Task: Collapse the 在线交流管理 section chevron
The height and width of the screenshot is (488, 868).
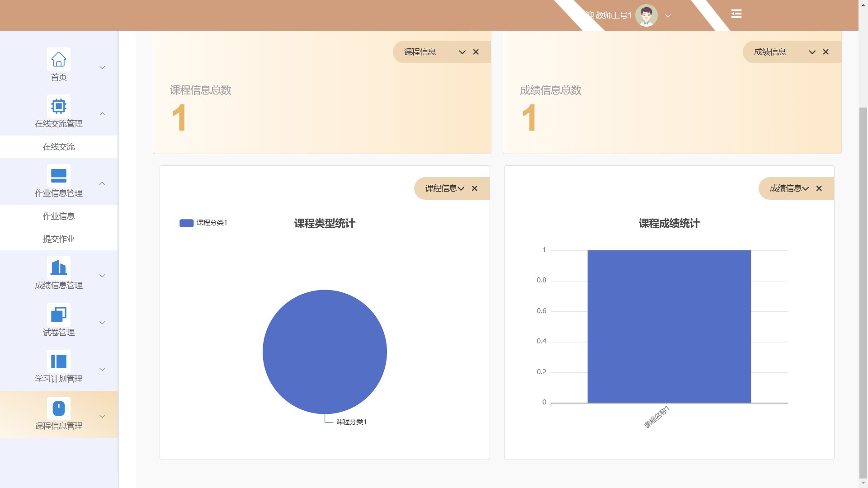Action: tap(102, 114)
